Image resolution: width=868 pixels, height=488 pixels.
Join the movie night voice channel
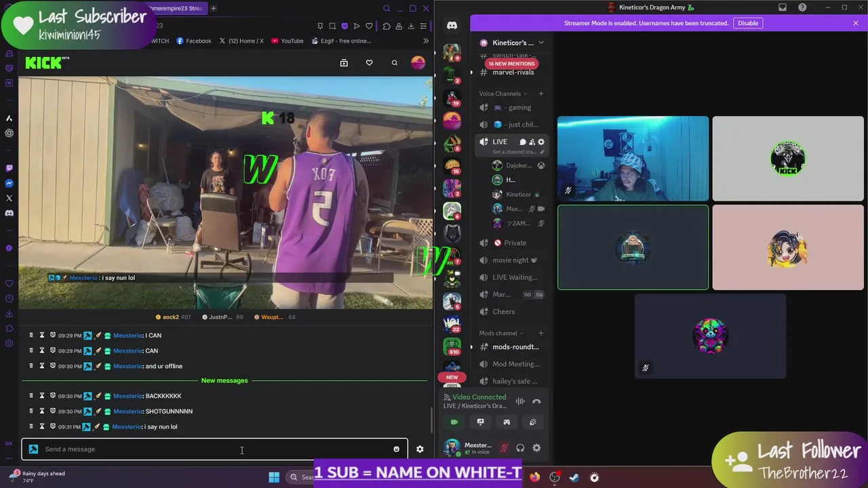point(513,260)
